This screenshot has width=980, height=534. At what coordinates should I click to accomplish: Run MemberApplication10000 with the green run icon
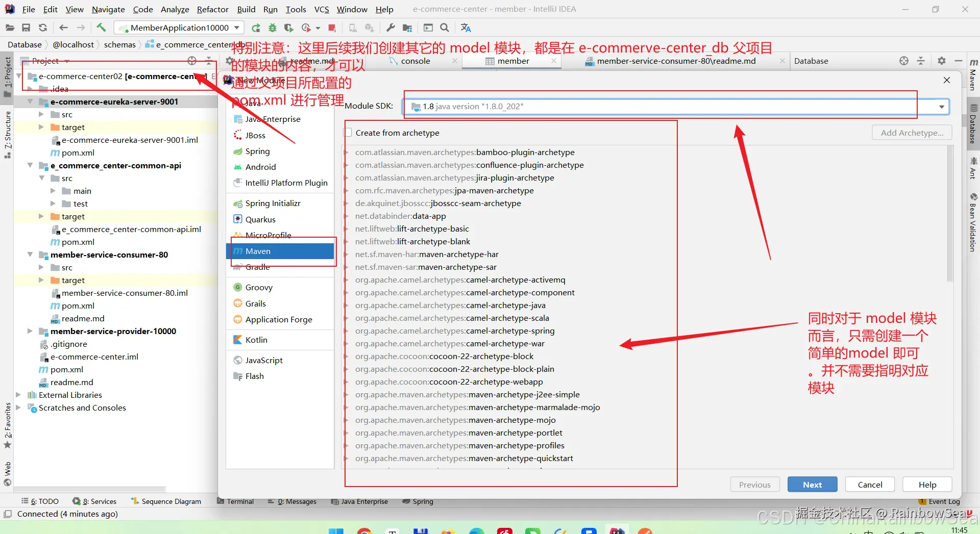(256, 28)
